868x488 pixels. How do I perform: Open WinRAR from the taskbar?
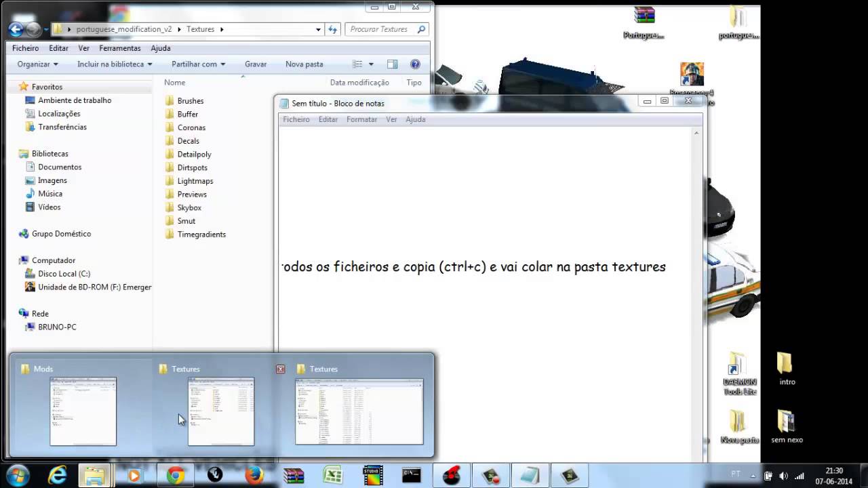pos(294,476)
